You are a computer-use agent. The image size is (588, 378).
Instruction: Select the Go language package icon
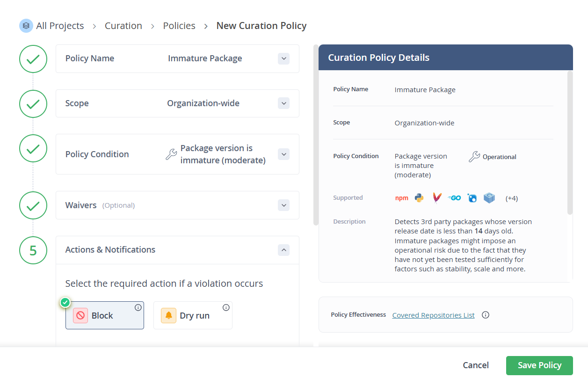tap(454, 198)
